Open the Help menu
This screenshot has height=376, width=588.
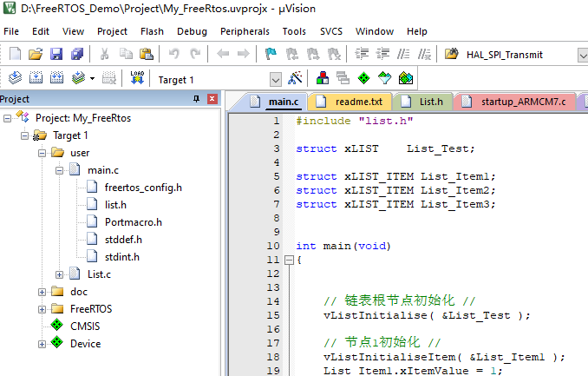[417, 31]
